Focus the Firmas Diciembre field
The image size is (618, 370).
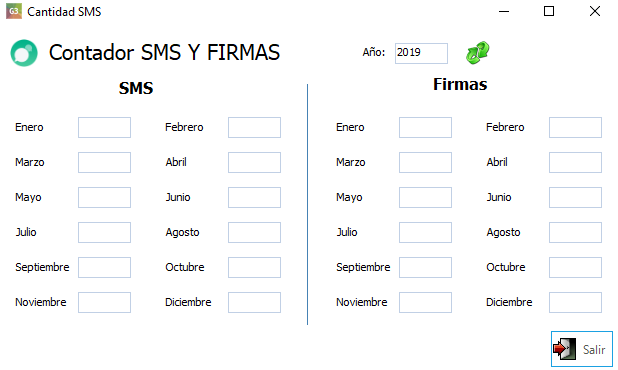tap(575, 302)
